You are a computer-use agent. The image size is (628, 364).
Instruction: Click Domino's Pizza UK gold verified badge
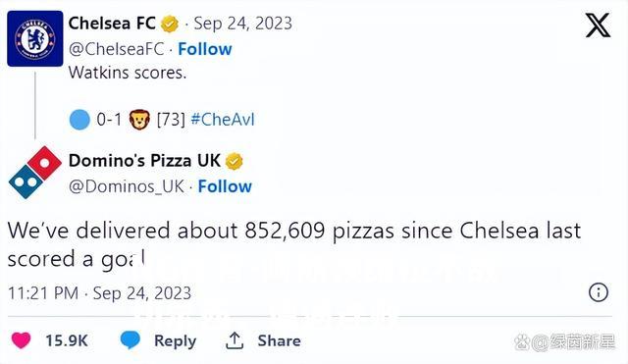[x=235, y=161]
